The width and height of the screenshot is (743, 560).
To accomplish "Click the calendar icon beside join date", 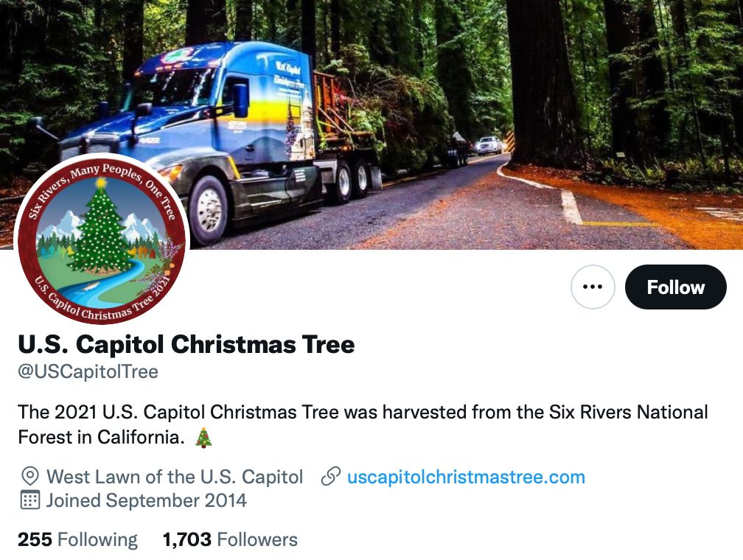I will point(30,501).
